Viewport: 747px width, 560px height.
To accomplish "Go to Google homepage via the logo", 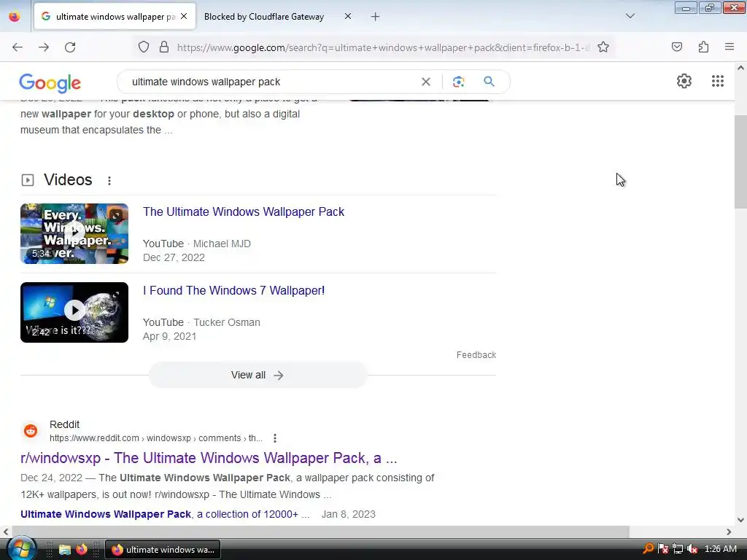I will coord(50,83).
